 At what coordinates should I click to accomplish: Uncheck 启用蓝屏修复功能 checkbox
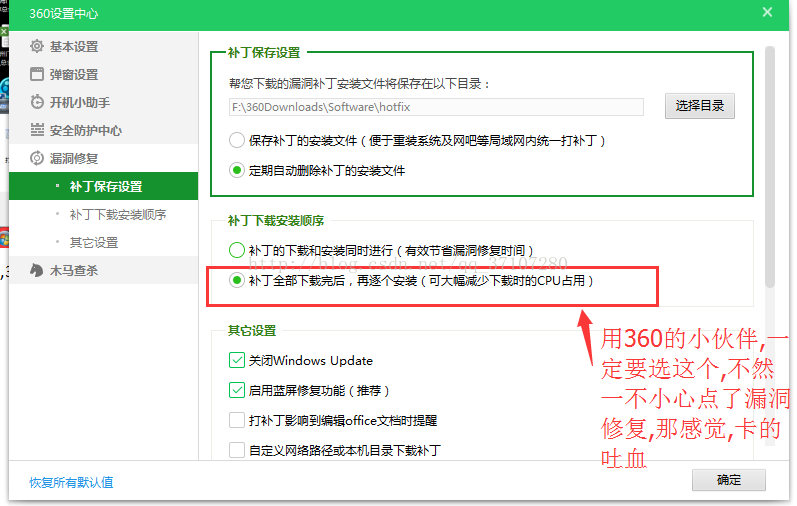pos(237,390)
